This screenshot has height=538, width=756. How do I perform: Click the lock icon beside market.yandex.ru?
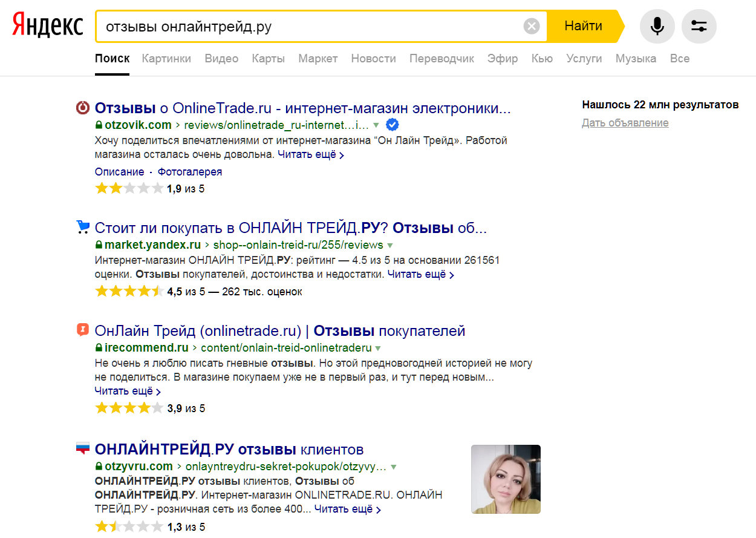tap(99, 245)
